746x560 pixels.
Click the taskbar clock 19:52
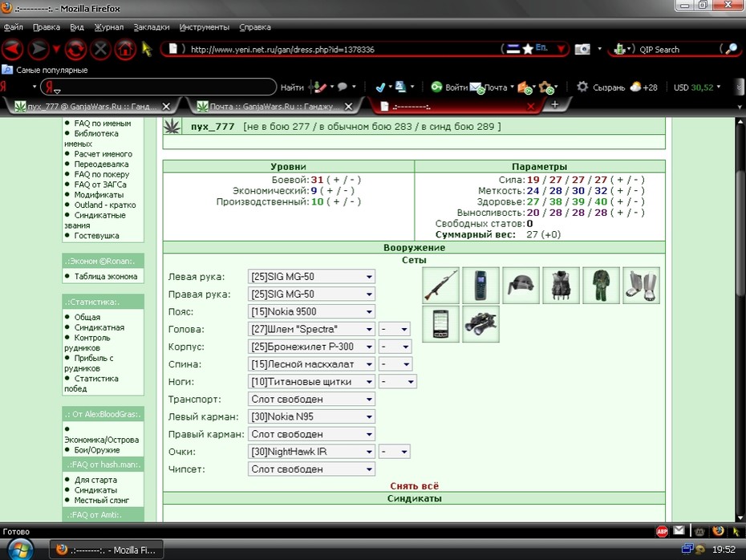[724, 550]
